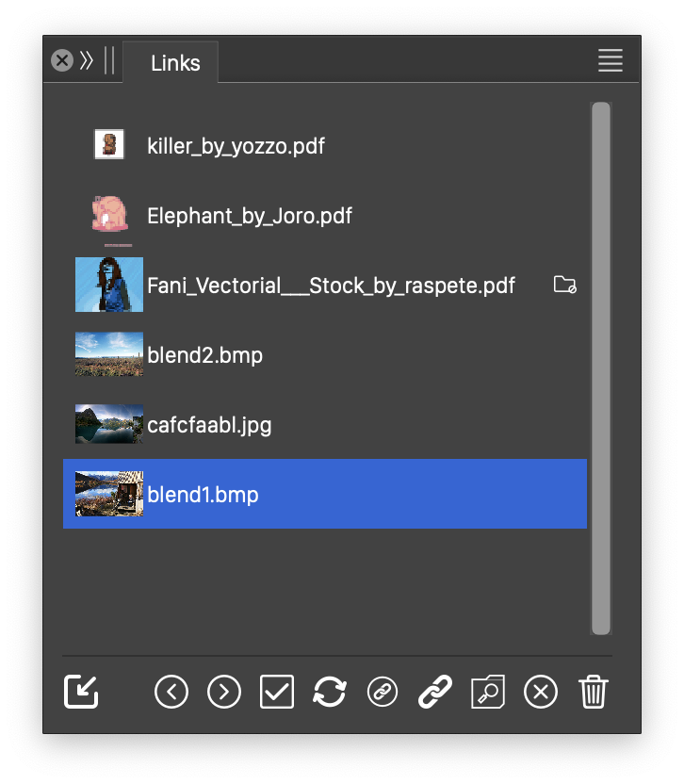Click the blend2.bmp thumbnail

109,355
